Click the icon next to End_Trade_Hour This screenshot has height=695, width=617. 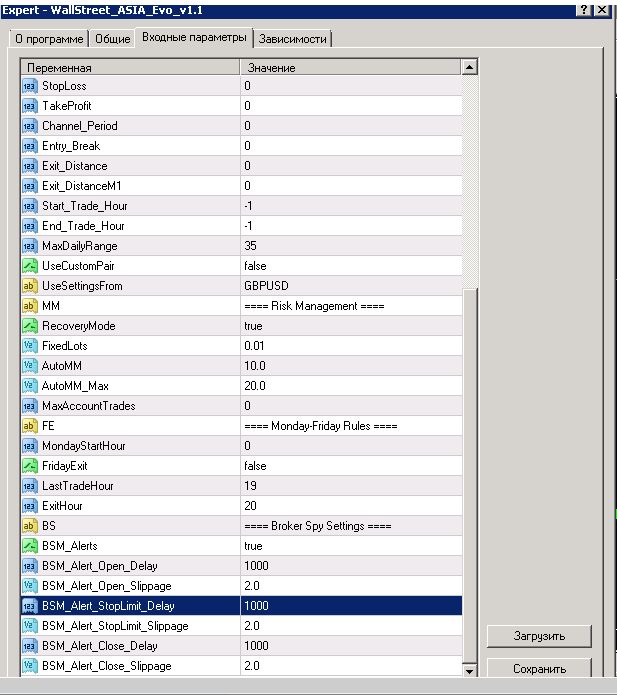30,226
